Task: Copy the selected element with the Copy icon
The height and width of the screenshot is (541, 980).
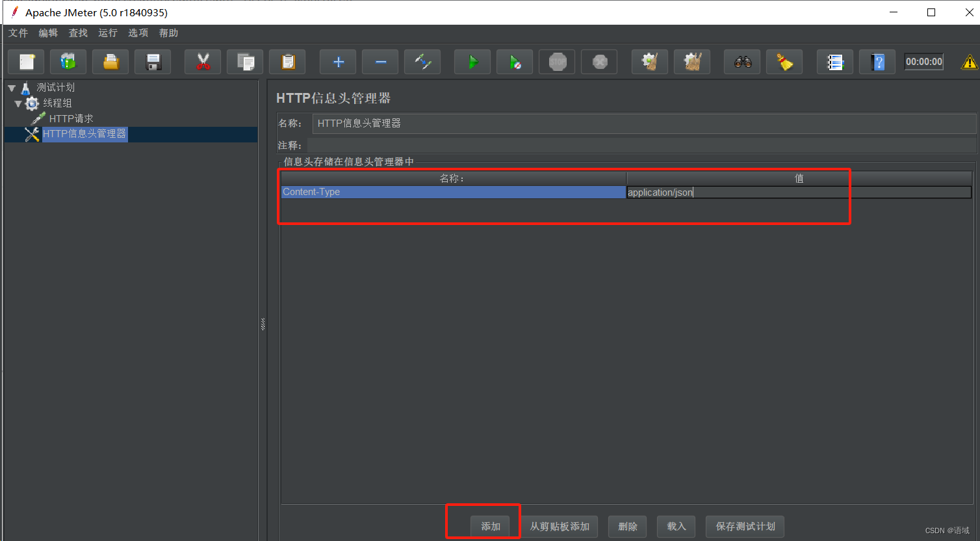Action: click(x=245, y=62)
